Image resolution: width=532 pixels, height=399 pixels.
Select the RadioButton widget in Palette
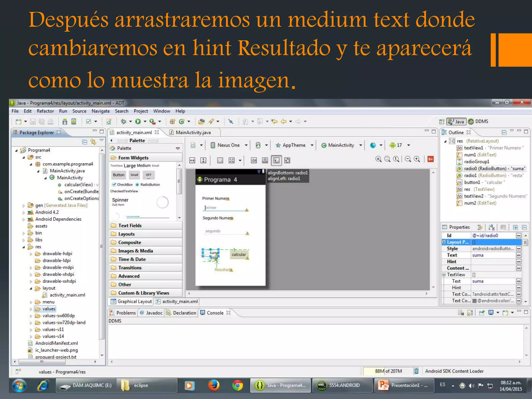148,184
